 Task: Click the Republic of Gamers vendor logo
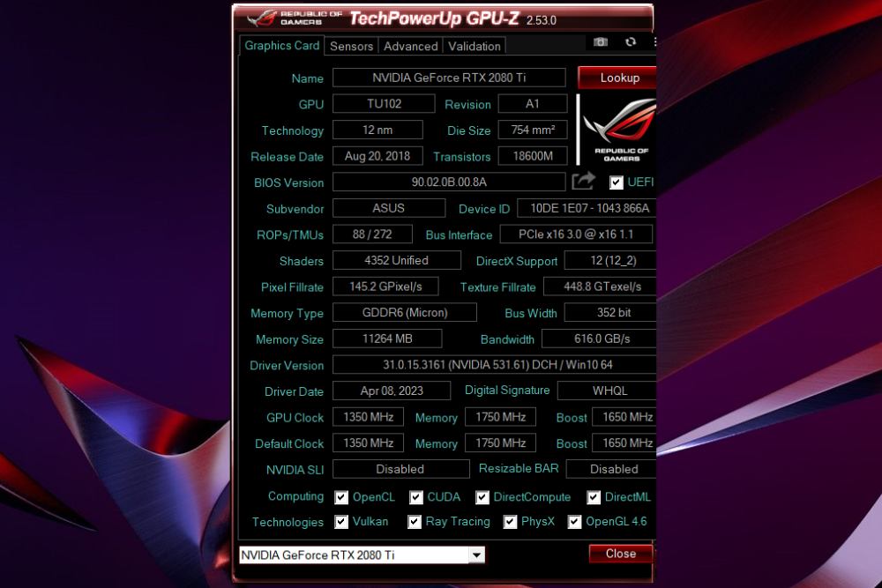(x=618, y=130)
